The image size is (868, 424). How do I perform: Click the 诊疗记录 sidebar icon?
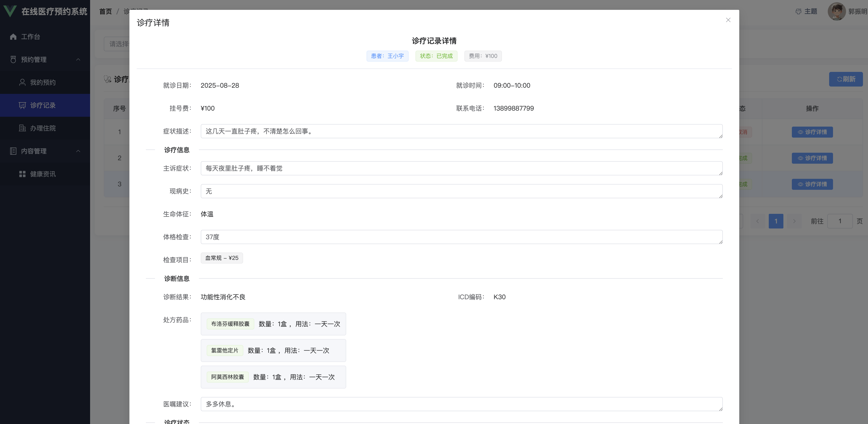click(x=22, y=105)
